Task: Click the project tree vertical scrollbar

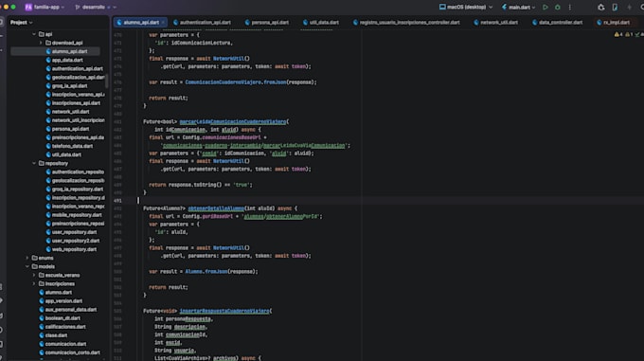Action: (107, 81)
